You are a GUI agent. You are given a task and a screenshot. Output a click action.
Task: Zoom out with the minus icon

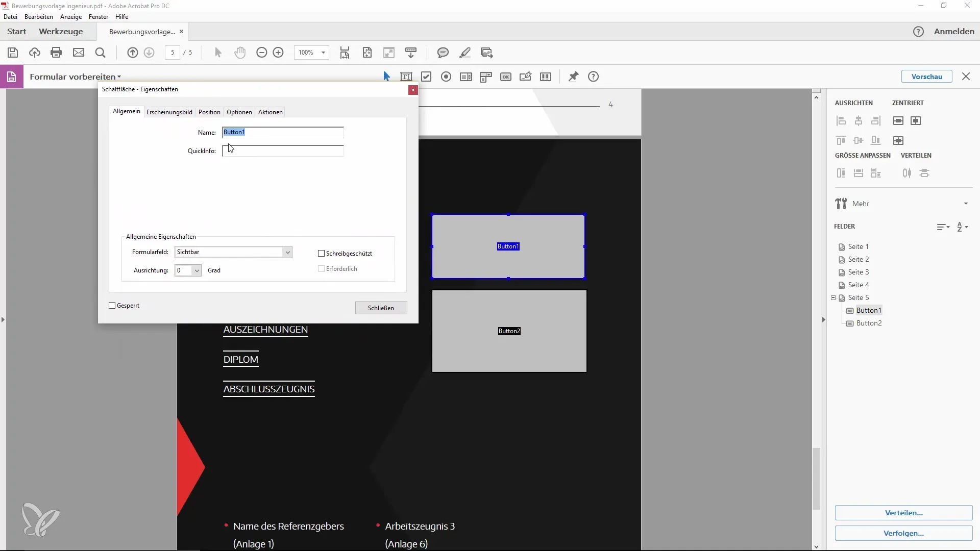262,53
